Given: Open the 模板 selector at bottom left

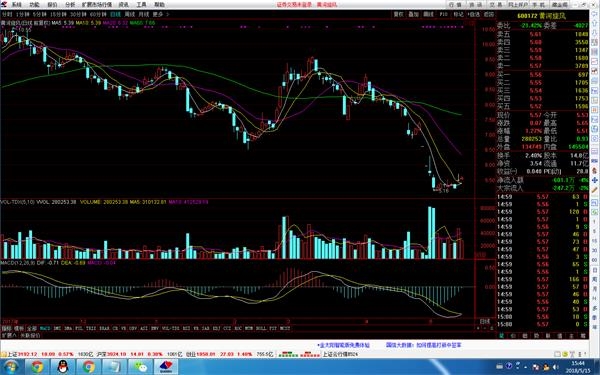Looking at the screenshot, I should pyautogui.click(x=19, y=328).
